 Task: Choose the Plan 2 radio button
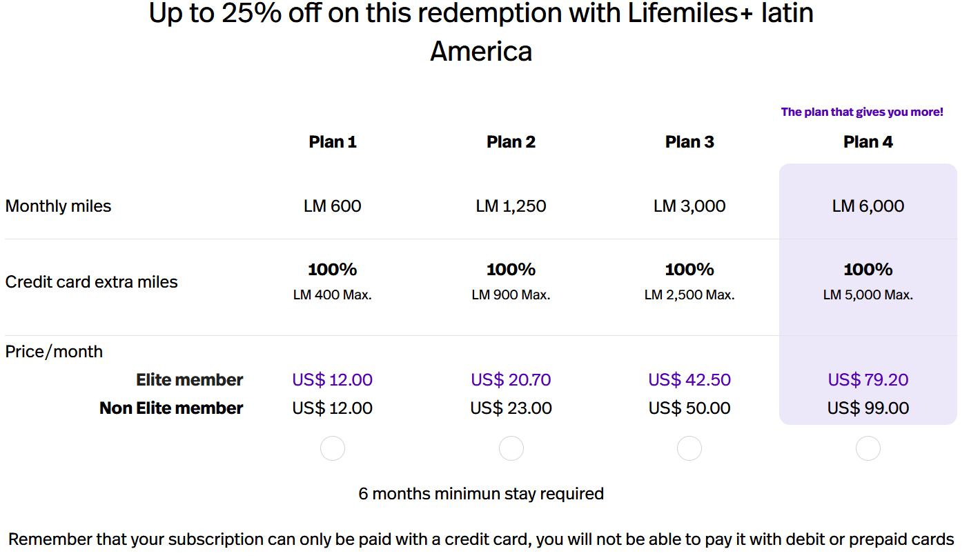[511, 448]
